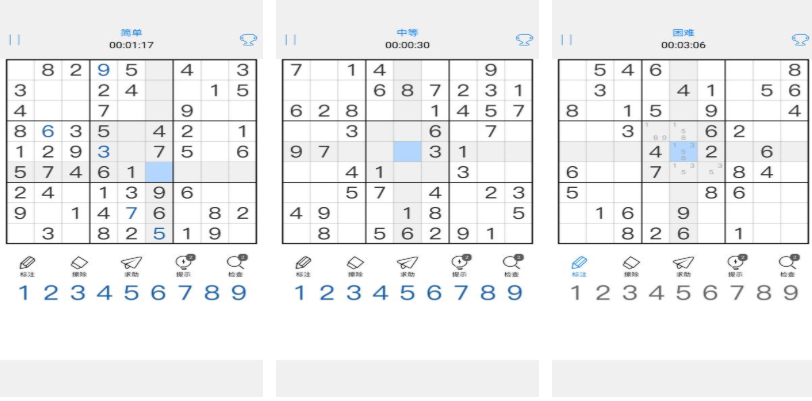This screenshot has width=812, height=401.
Task: Tap the paper plane help (求助) icon in the medium puzzle
Action: [x=406, y=265]
